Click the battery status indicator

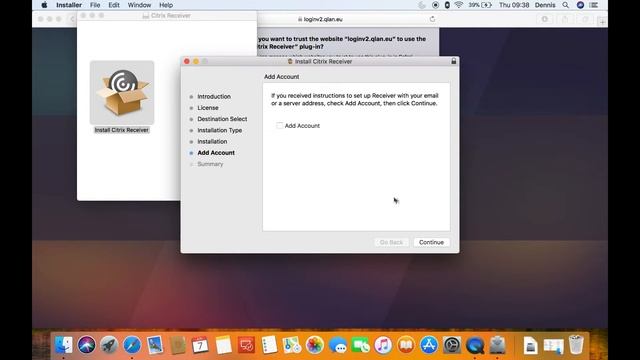(x=480, y=5)
